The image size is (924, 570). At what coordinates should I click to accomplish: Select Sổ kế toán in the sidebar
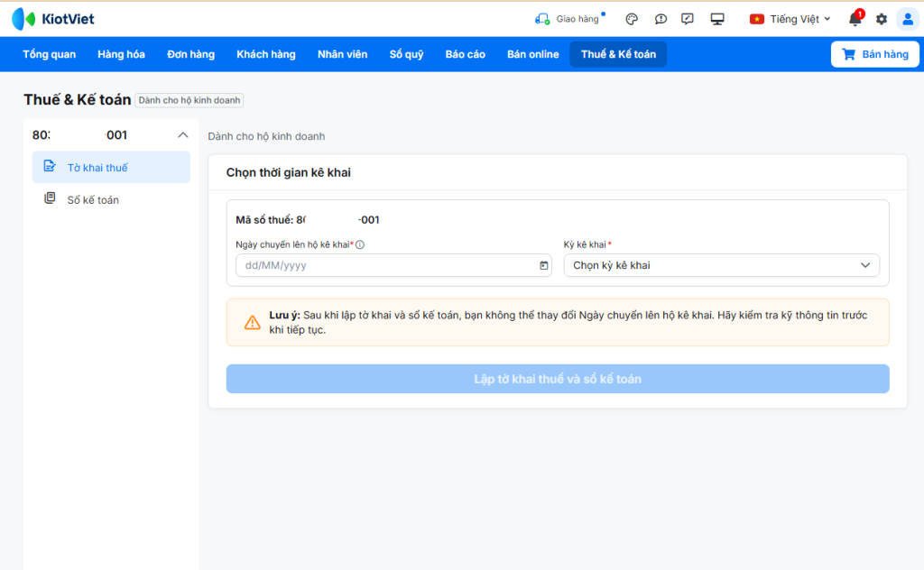[x=93, y=199]
